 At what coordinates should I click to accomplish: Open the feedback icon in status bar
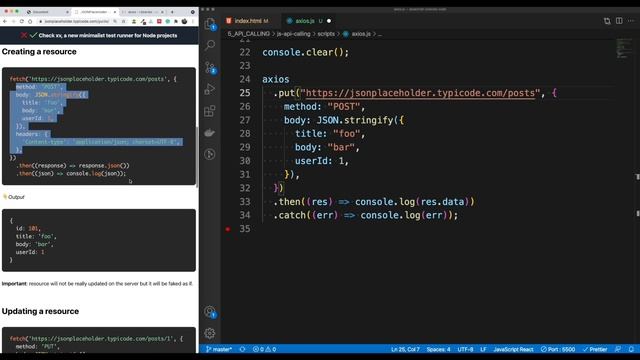pyautogui.click(x=618, y=349)
